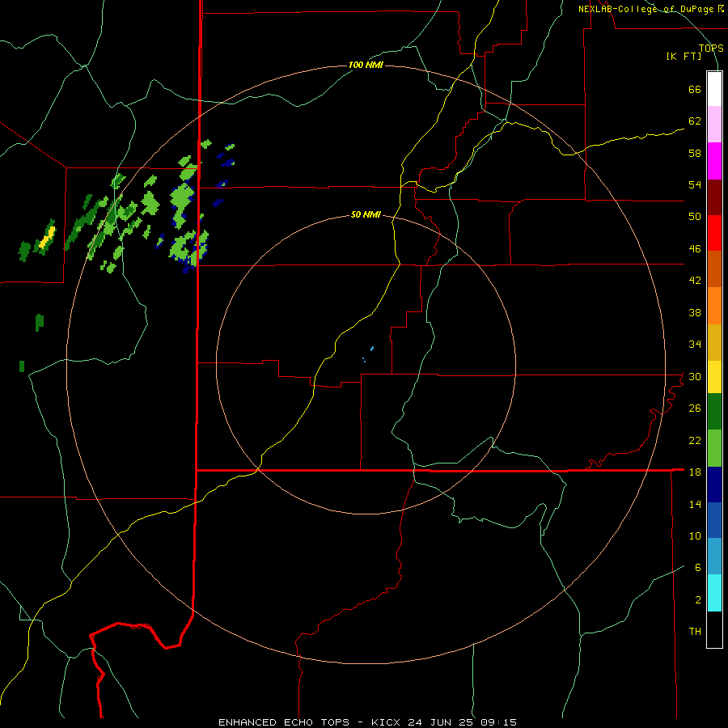Click the black TH threshold swatch
Viewport: 728px width, 728px height.
tap(714, 629)
